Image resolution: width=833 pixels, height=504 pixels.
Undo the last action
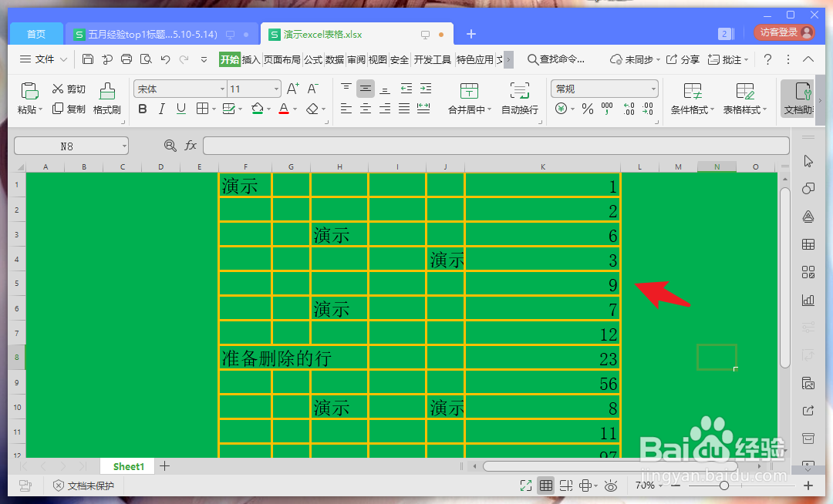(x=165, y=59)
